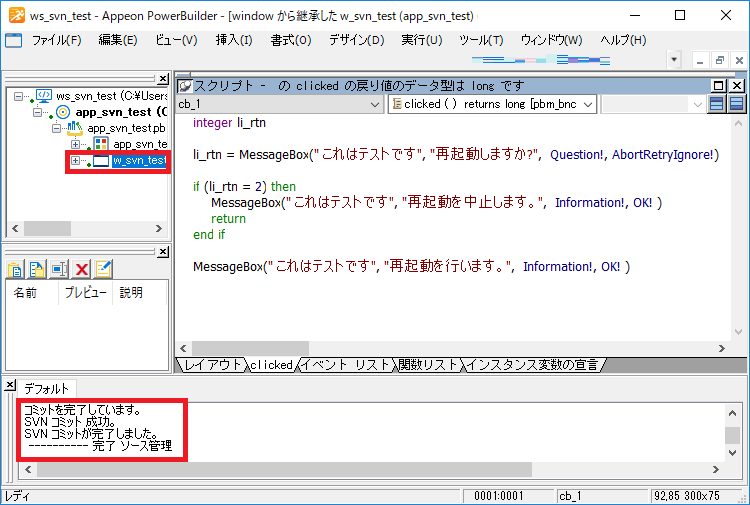Restore the inner document window

coord(719,60)
